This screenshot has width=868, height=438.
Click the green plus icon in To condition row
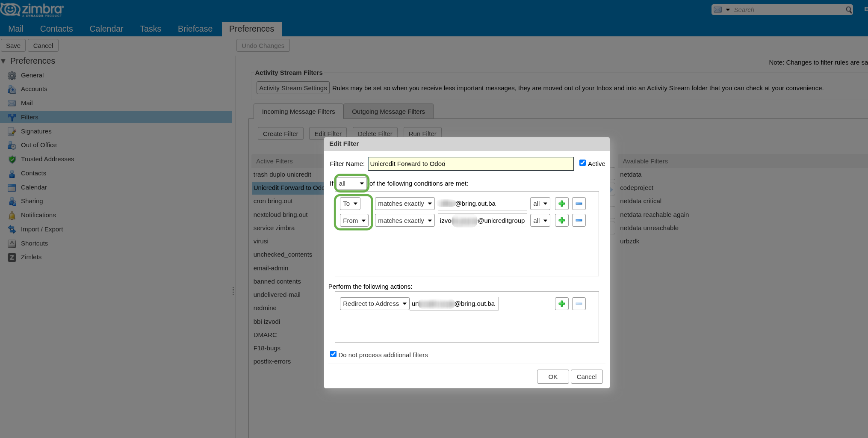pyautogui.click(x=561, y=204)
